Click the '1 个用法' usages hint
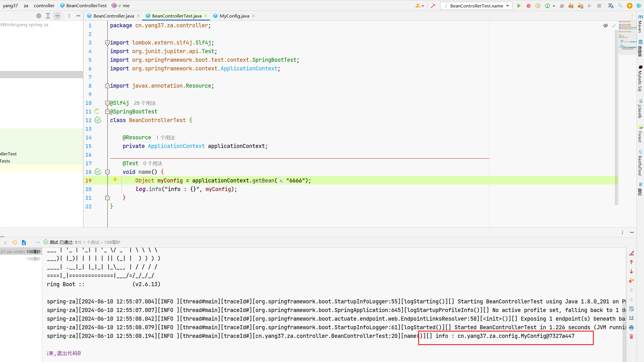The height and width of the screenshot is (362, 644). click(x=165, y=138)
